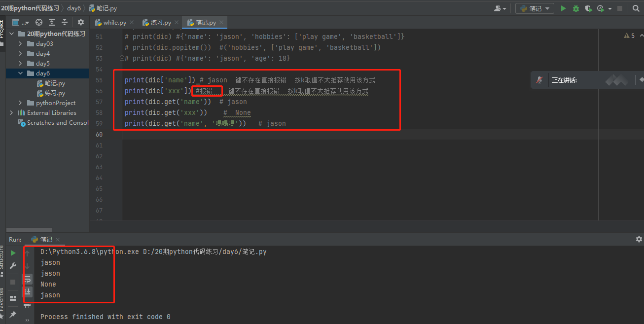This screenshot has height=324, width=644.
Task: Run the 笔记 configuration with the green play button
Action: pyautogui.click(x=564, y=8)
